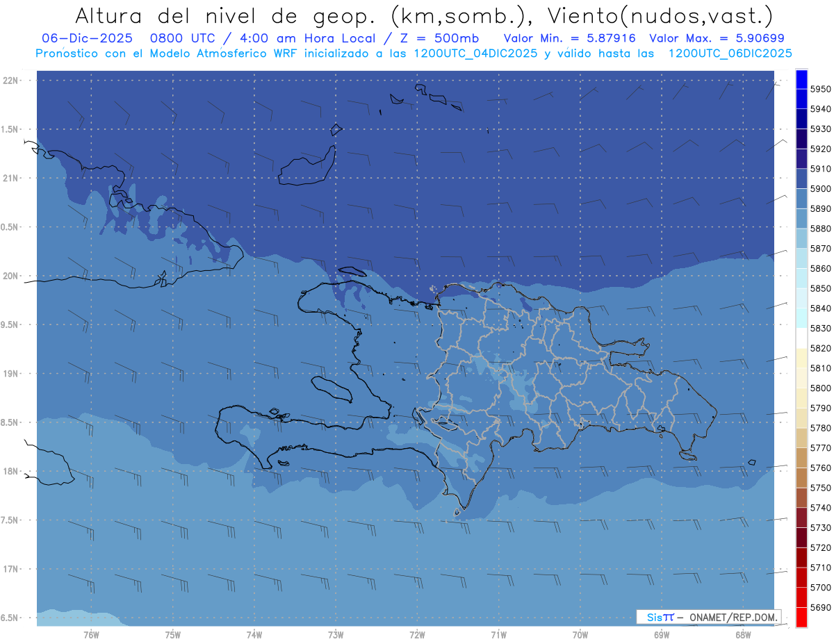834x644 pixels.
Task: Click the 5790 colorbar label
Action: coord(820,408)
